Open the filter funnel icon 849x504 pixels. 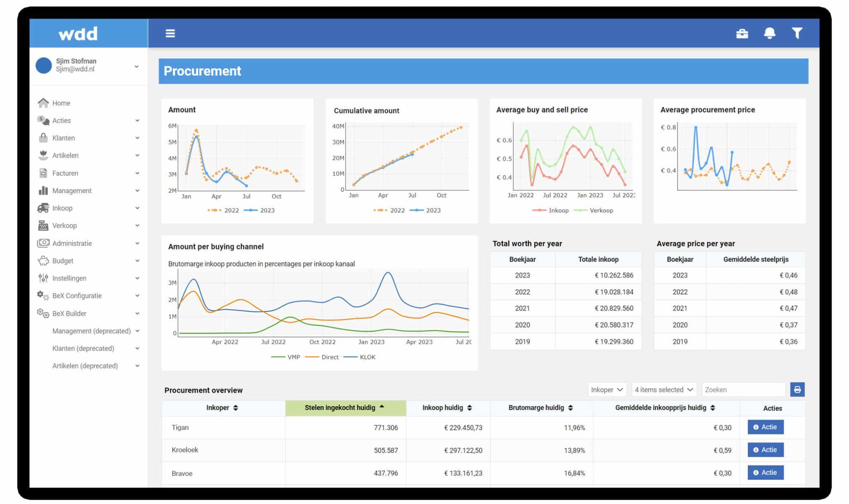click(x=796, y=33)
